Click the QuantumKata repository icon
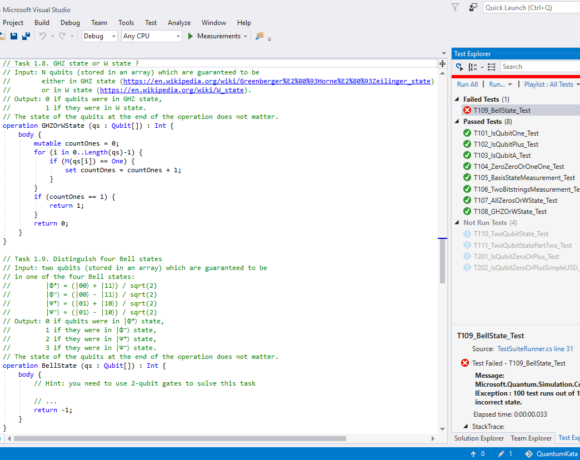This screenshot has height=460, width=580. [x=529, y=454]
